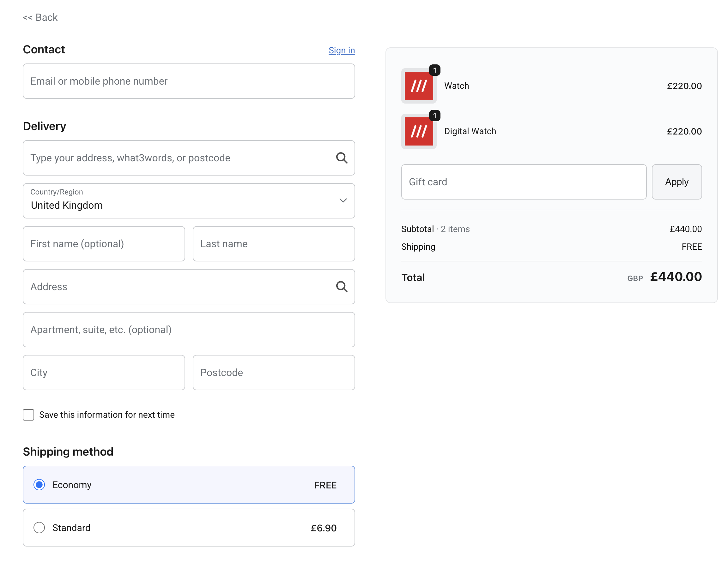Screen dimensions: 728x562
Task: Click the Digital Watch product thumbnail
Action: point(419,131)
